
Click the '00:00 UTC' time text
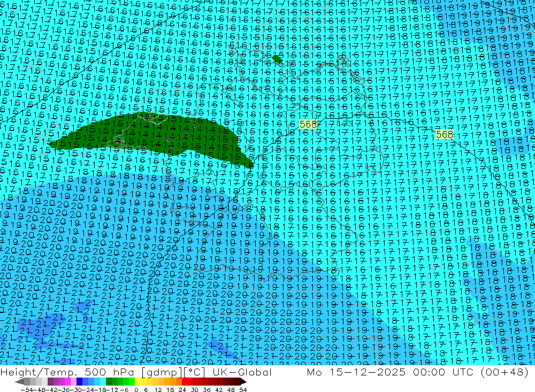[444, 372]
